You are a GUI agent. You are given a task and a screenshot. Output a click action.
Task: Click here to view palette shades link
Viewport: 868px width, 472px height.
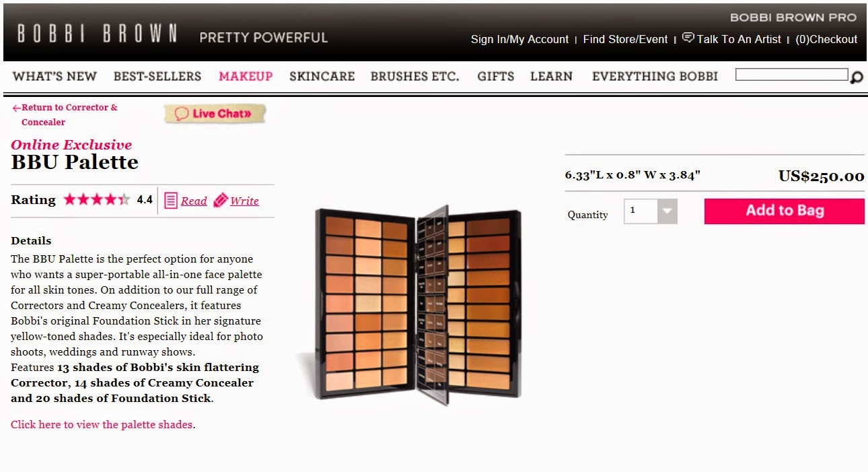[x=102, y=425]
